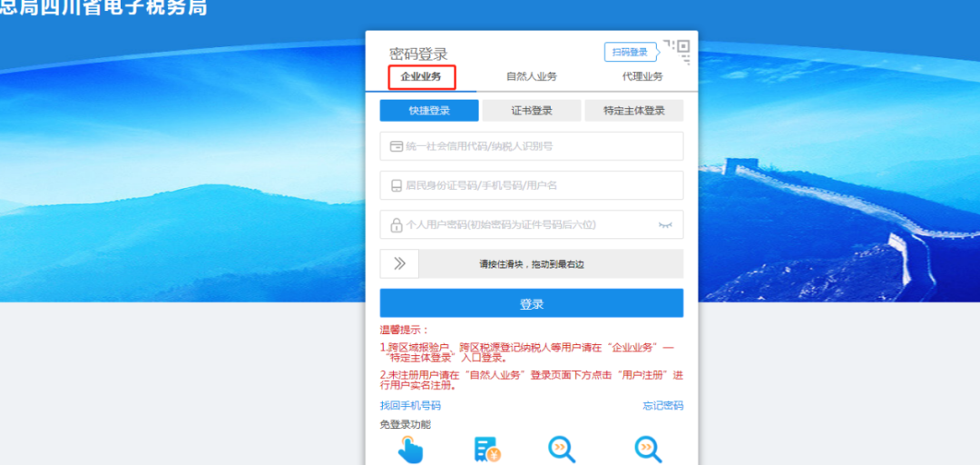Screen dimensions: 980x465
Task: Open the 找回手机号码 link
Action: point(410,406)
